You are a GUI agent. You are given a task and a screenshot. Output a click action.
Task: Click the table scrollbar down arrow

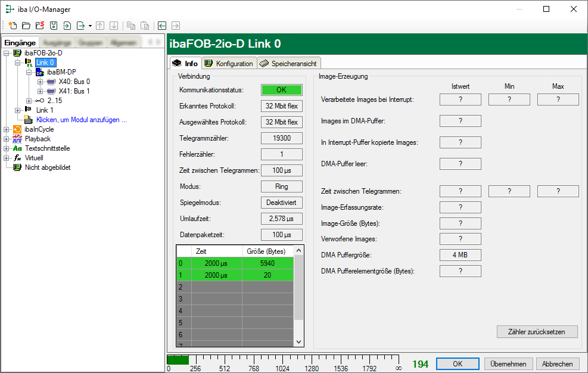(299, 341)
